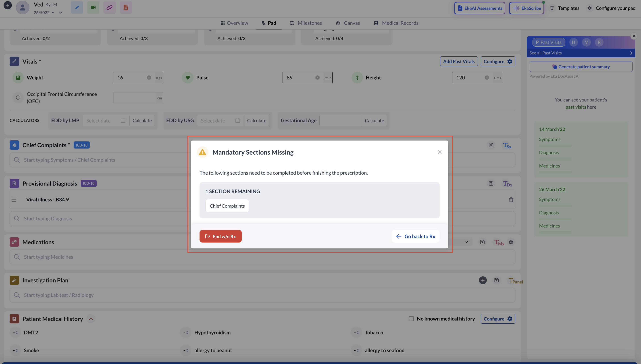Collapse the Patient Medical History section
Screen dimensions: 641x364
click(x=91, y=319)
